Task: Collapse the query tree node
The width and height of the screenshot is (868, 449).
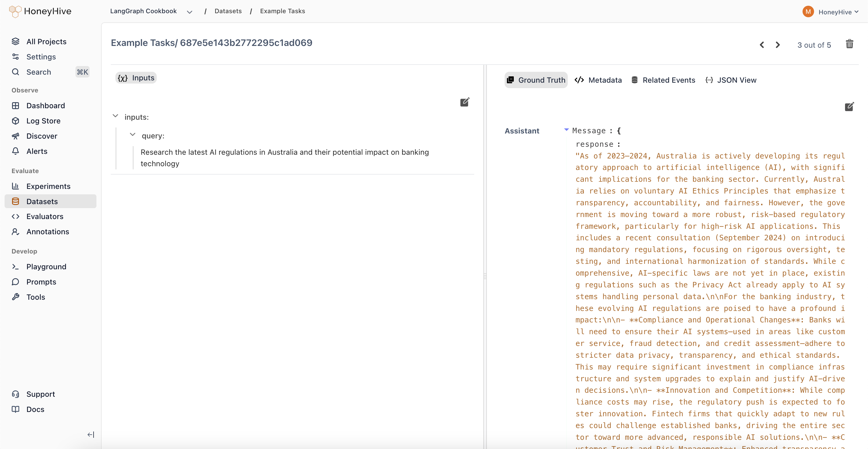Action: [132, 134]
